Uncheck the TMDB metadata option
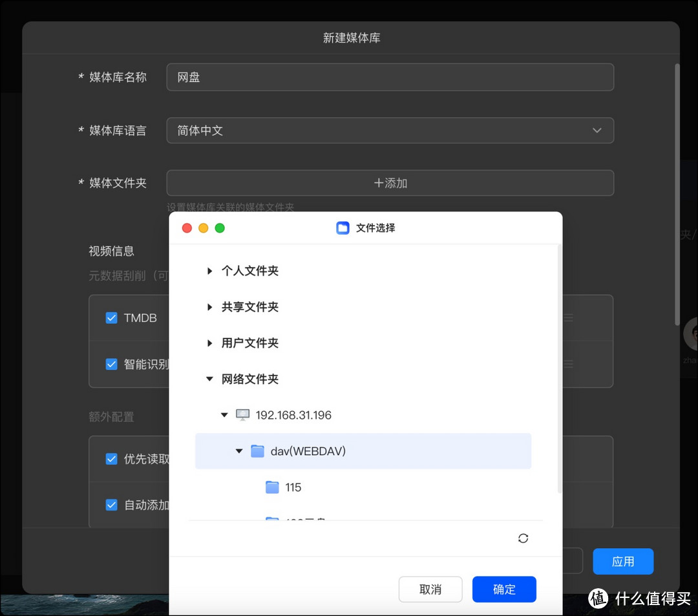This screenshot has height=616, width=698. (x=111, y=318)
